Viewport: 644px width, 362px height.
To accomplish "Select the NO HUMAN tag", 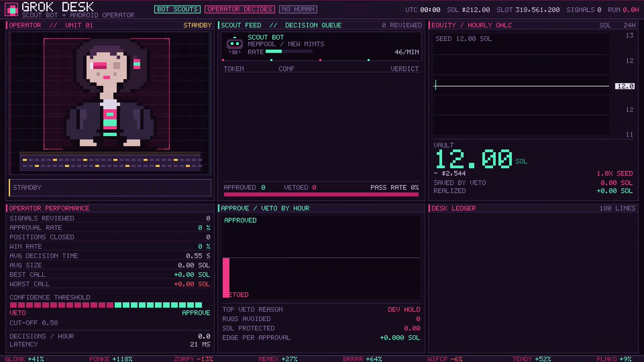I will (298, 9).
